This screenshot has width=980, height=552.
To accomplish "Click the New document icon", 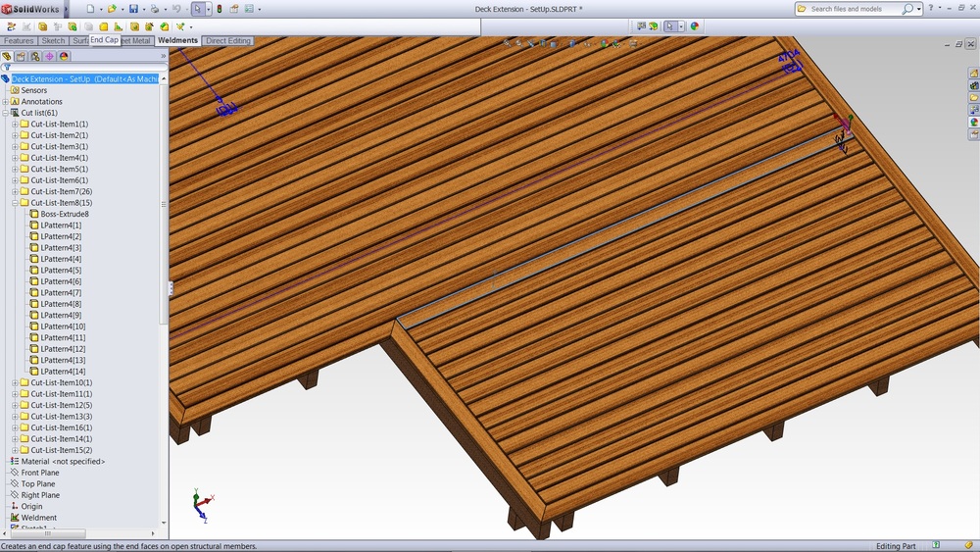I will coord(90,9).
